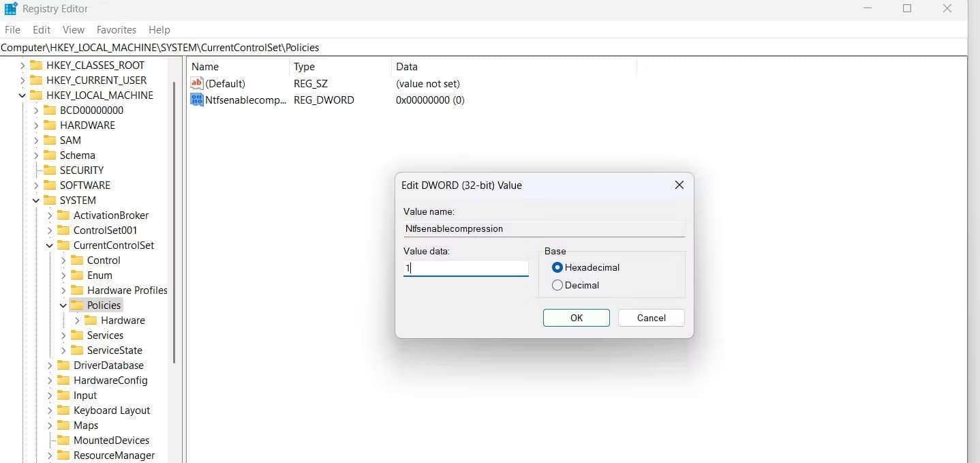Viewport: 980px width, 463px height.
Task: Cancel the Edit DWORD dialog
Action: click(x=650, y=318)
